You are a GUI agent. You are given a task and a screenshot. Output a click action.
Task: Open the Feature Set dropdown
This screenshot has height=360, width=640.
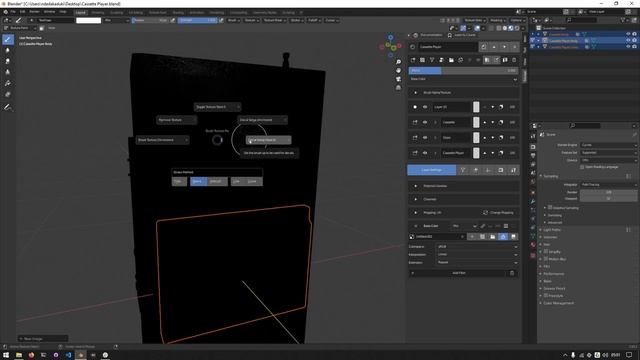pos(608,153)
